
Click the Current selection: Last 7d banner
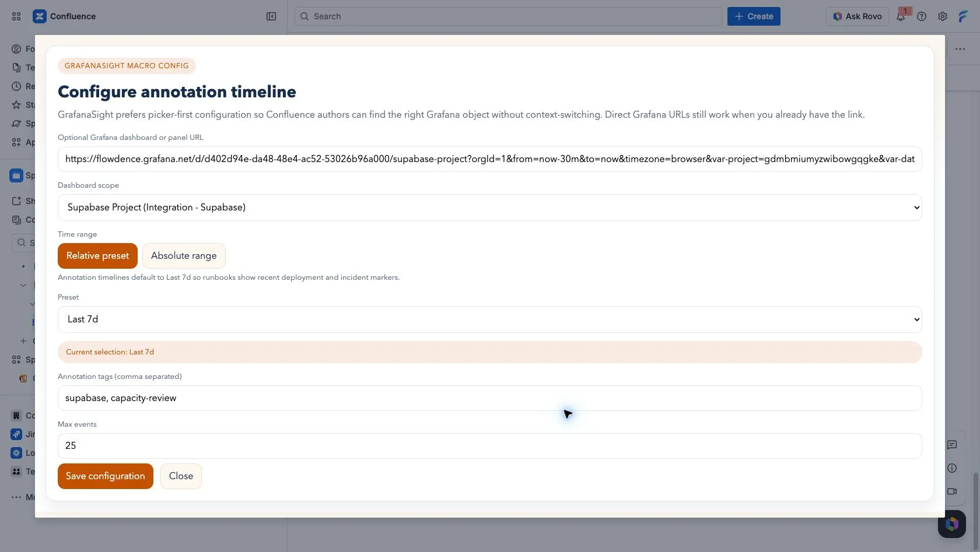(489, 352)
